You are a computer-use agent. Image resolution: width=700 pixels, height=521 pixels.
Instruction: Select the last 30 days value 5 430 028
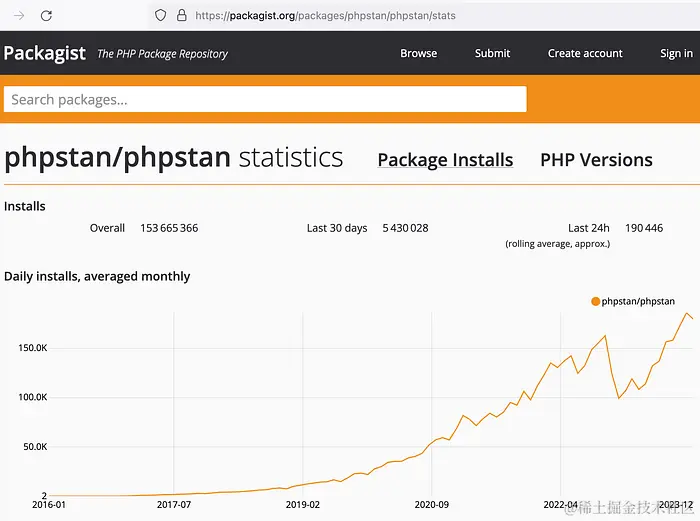click(x=405, y=228)
